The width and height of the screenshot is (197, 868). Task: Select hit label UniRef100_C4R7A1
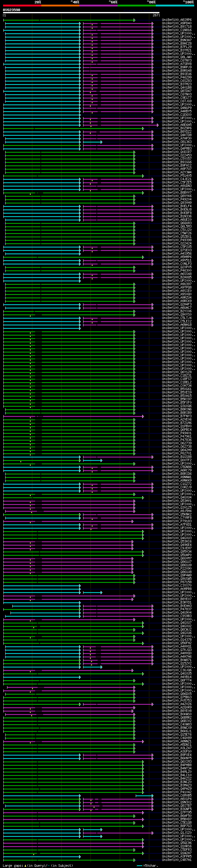coord(177,860)
